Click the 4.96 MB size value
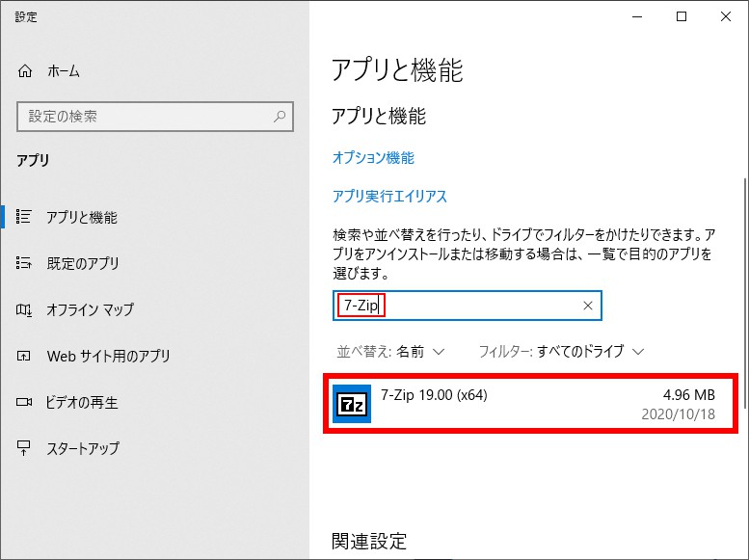Image resolution: width=749 pixels, height=560 pixels. click(689, 395)
